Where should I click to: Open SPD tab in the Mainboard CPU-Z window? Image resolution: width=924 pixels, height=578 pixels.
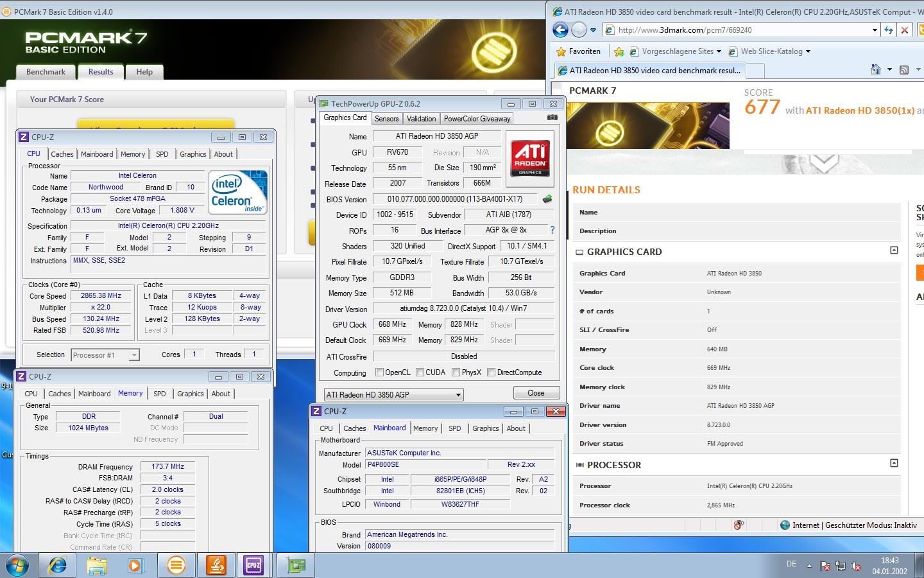coord(455,428)
